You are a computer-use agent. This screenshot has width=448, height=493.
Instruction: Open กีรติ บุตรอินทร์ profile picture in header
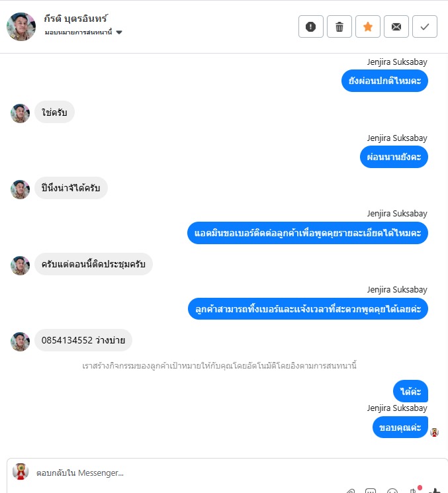(21, 26)
